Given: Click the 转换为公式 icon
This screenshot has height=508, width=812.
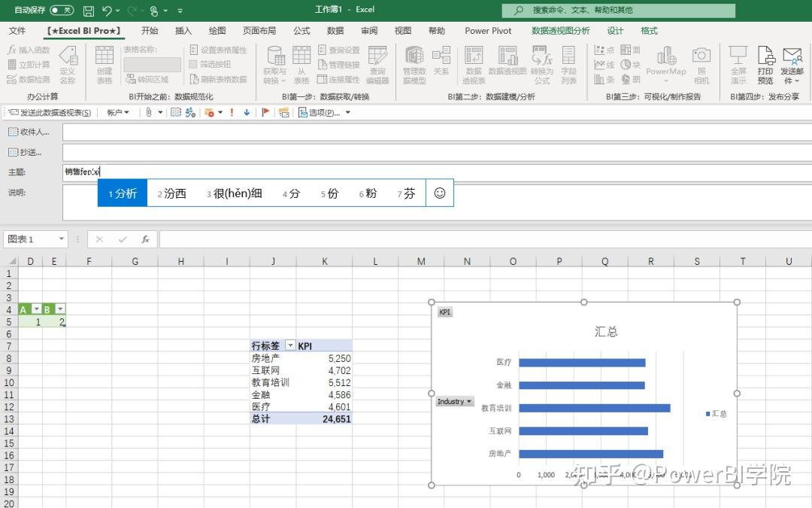Looking at the screenshot, I should [542, 64].
